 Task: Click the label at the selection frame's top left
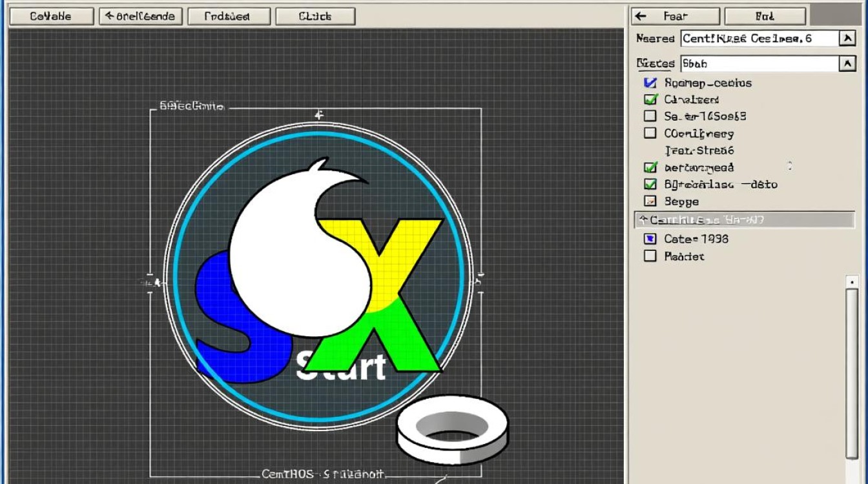192,106
